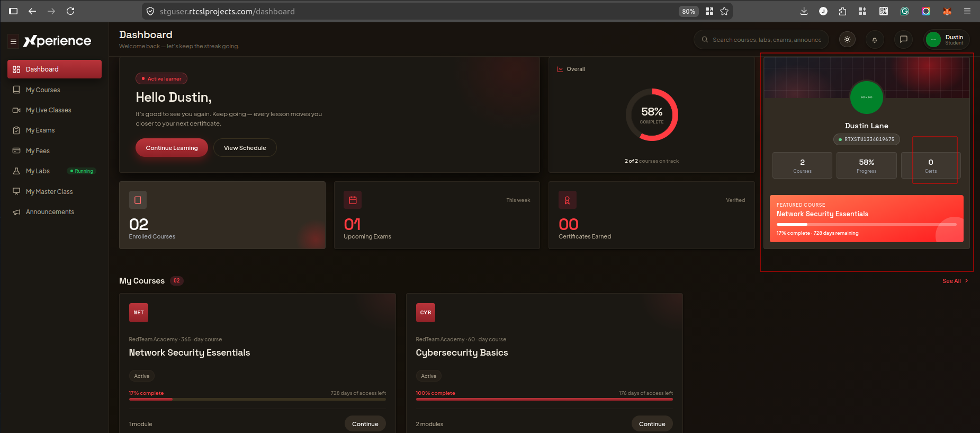Click the browser address bar URL
The height and width of the screenshot is (433, 980).
tap(227, 11)
